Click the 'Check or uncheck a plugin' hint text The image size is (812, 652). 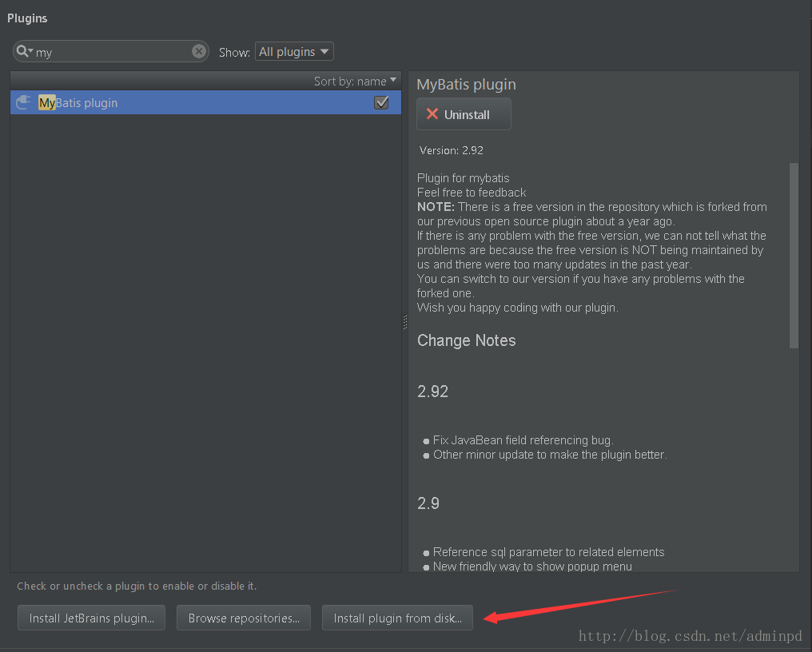pyautogui.click(x=137, y=586)
